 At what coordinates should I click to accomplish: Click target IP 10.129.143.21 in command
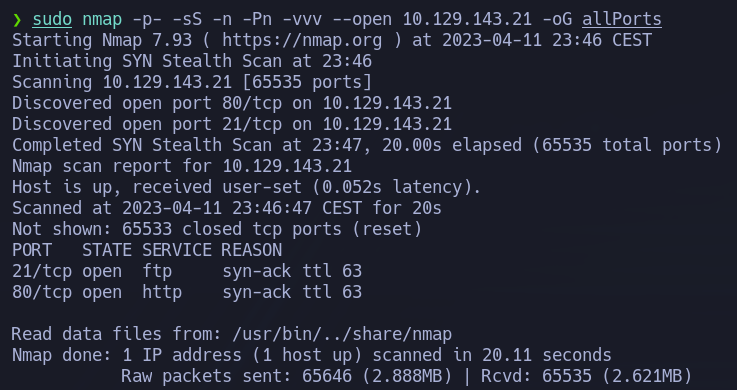(x=467, y=19)
